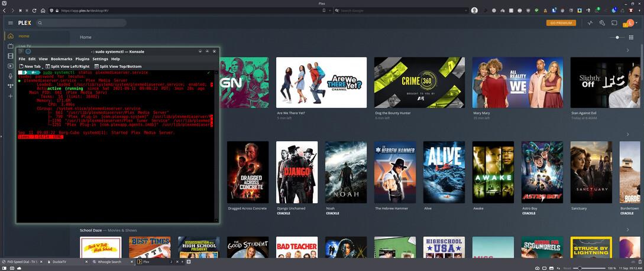Switch to the FVD Speed Dial tab
Viewport: 644px width, 271px height.
tap(21, 262)
